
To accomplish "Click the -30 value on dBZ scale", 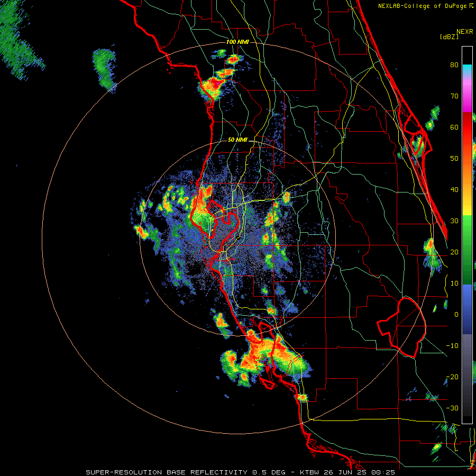I will [452, 408].
